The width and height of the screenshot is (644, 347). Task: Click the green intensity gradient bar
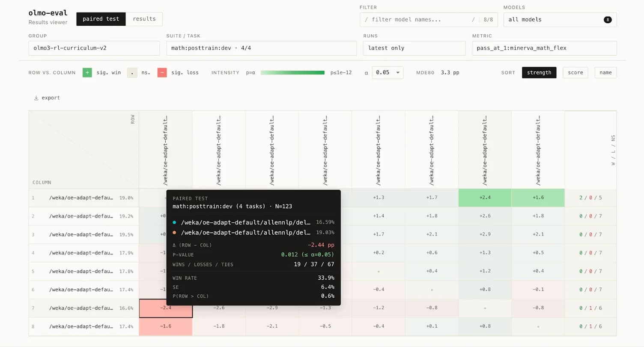pyautogui.click(x=292, y=72)
